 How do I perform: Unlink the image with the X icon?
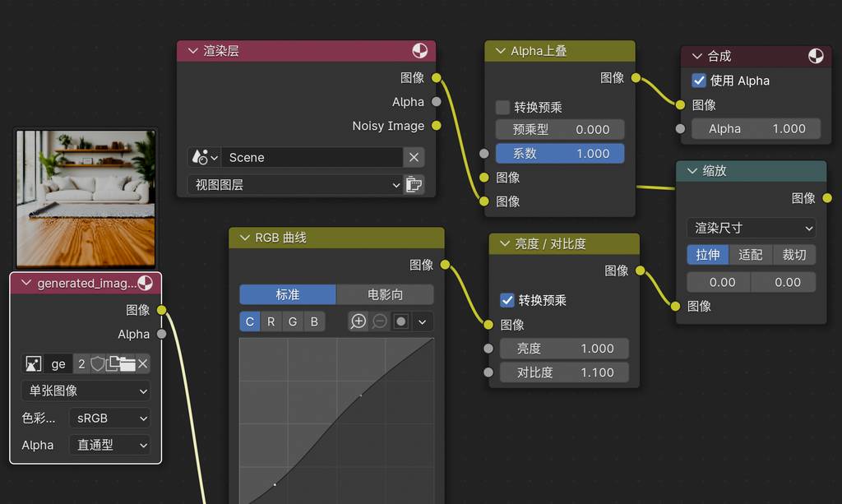click(142, 363)
